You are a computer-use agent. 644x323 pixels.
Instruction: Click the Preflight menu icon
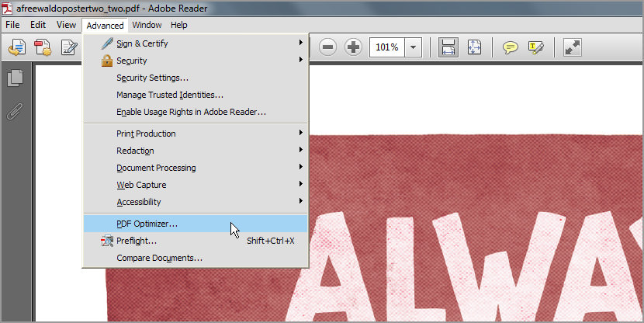[107, 241]
